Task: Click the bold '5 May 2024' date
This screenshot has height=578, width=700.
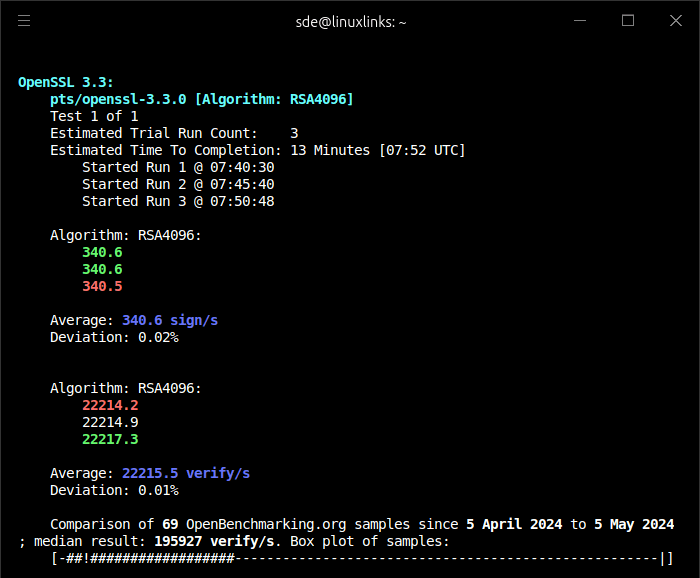Action: pos(634,524)
